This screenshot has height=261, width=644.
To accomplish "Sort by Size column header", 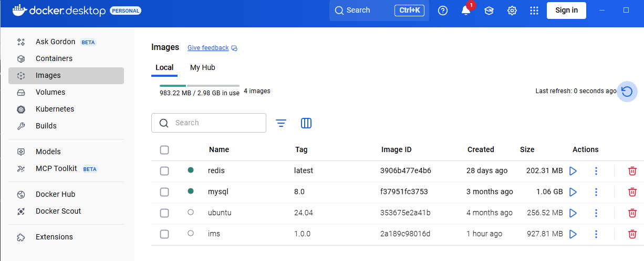I will (x=527, y=149).
